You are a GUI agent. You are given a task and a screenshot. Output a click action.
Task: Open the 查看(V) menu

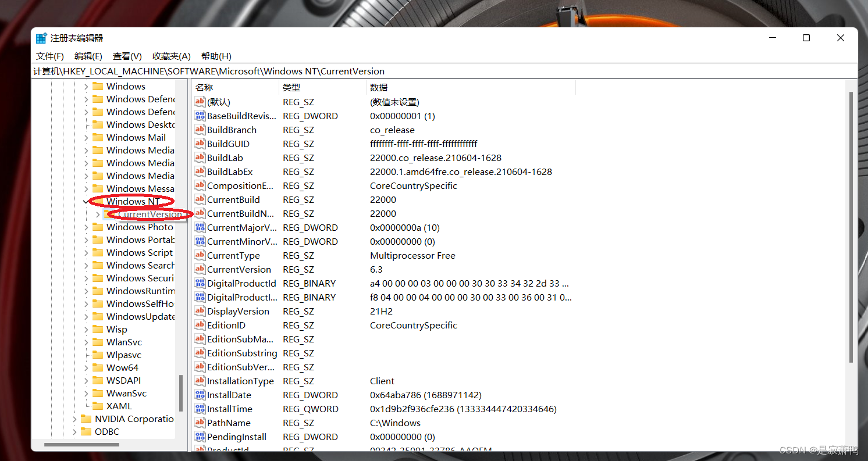127,56
